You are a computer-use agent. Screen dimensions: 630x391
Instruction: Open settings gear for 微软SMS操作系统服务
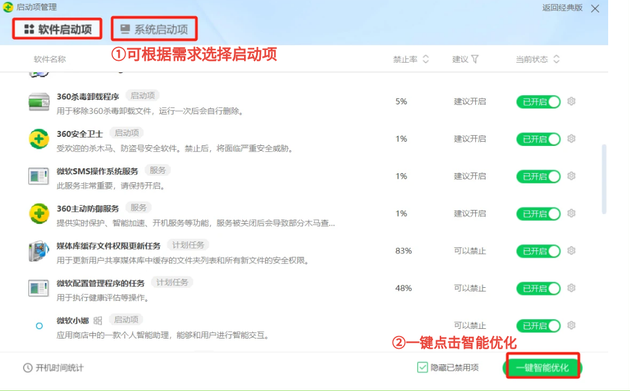[571, 176]
